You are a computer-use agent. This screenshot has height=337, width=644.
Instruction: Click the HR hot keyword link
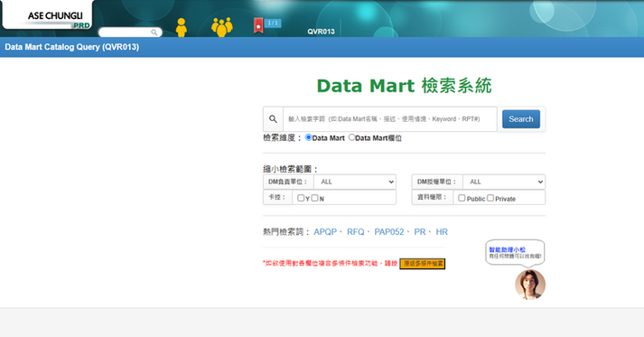pos(442,232)
